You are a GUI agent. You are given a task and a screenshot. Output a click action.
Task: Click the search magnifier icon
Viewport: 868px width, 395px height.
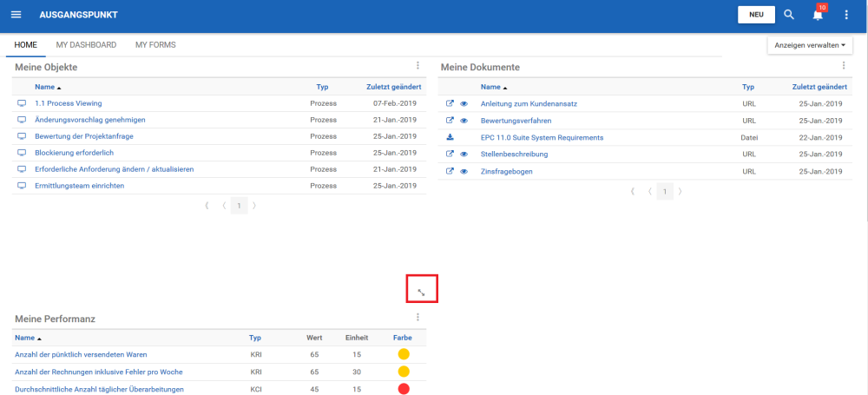789,15
